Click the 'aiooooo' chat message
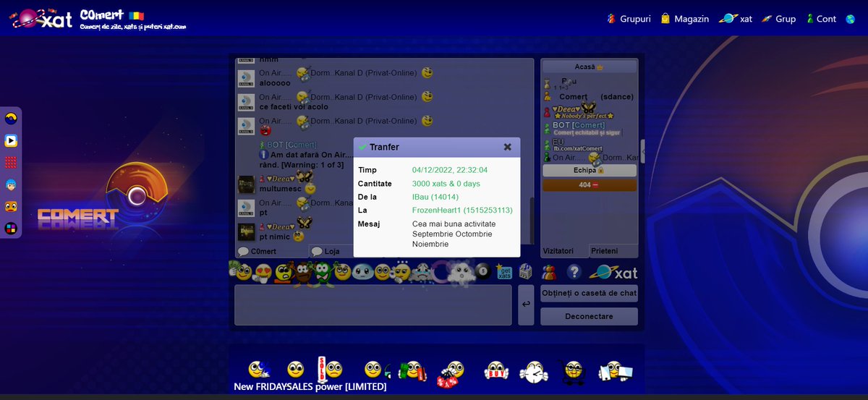This screenshot has width=868, height=400. (275, 83)
